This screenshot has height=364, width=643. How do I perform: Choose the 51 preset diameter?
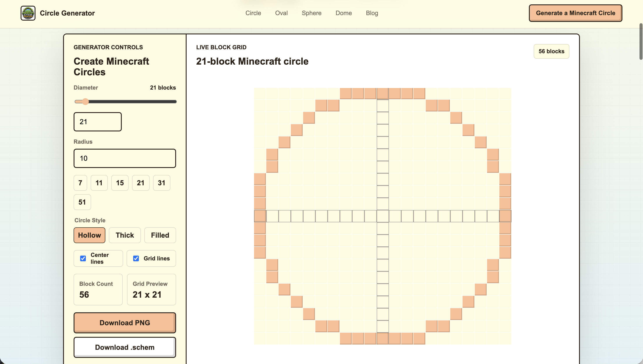[82, 202]
